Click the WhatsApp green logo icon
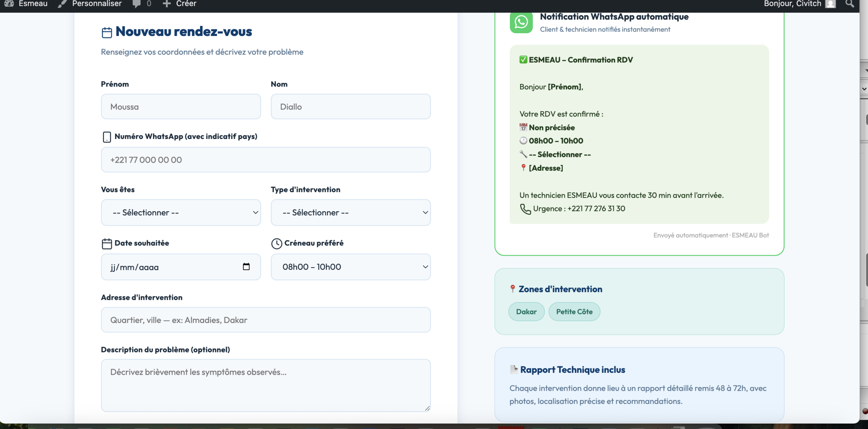This screenshot has width=868, height=429. [521, 22]
